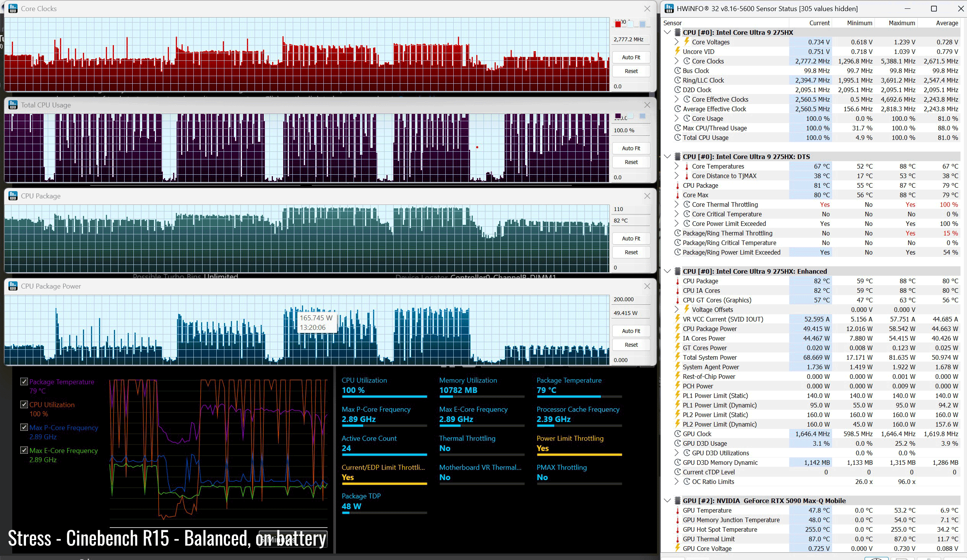This screenshot has width=967, height=560.
Task: Expand the Core Voltages row
Action: coord(677,42)
